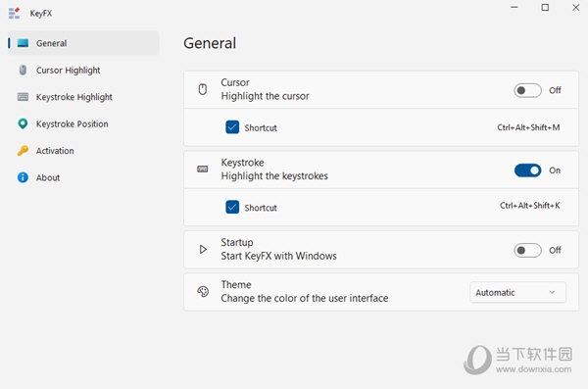The image size is (588, 389).
Task: Maximize the KeyFX window
Action: (545, 8)
